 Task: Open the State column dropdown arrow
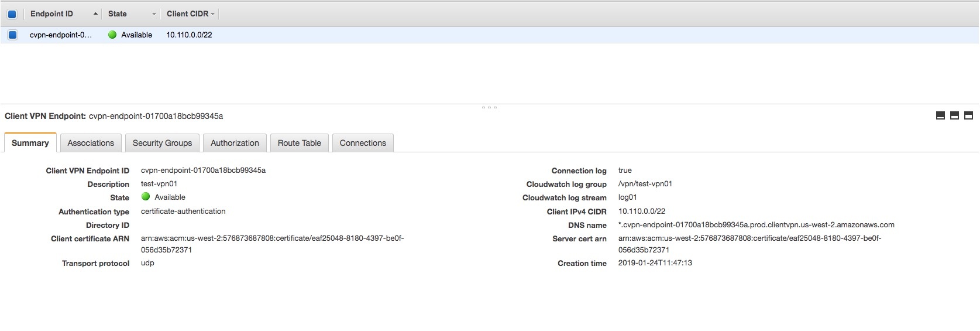(154, 14)
